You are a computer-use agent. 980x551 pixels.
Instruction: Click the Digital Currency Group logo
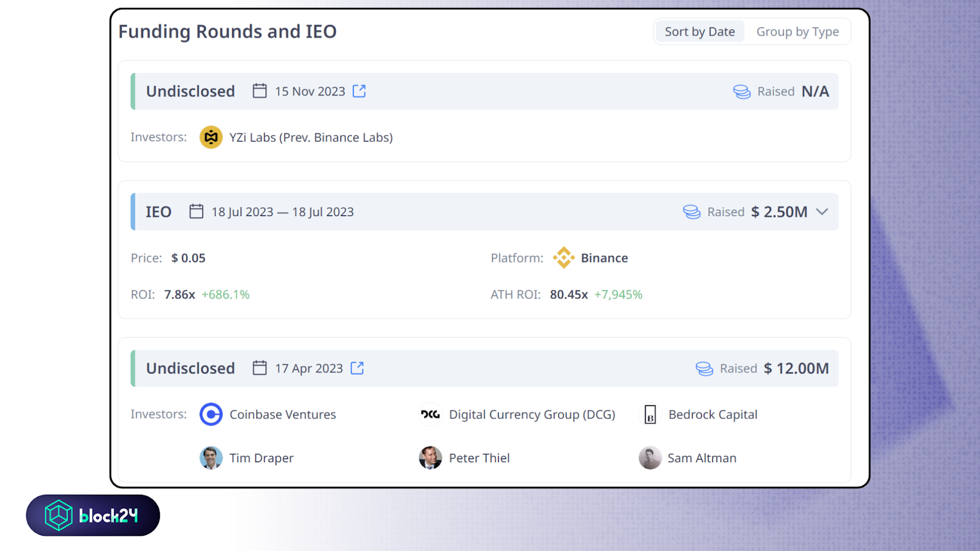click(431, 414)
